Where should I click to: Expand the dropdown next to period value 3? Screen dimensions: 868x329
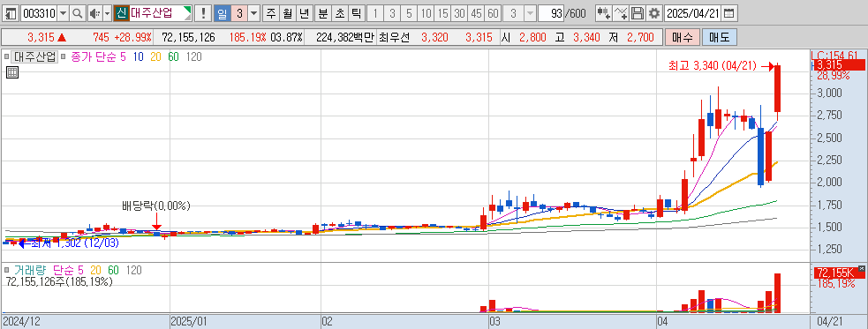click(253, 13)
